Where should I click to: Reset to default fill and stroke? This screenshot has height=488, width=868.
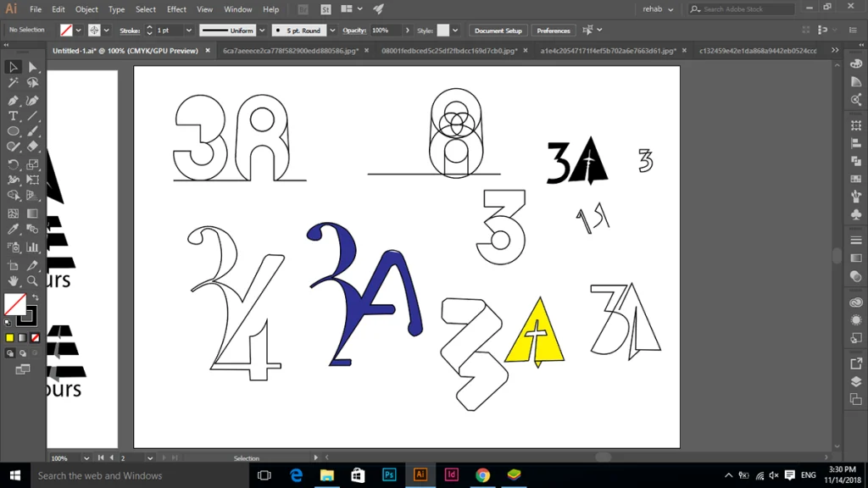pyautogui.click(x=8, y=322)
